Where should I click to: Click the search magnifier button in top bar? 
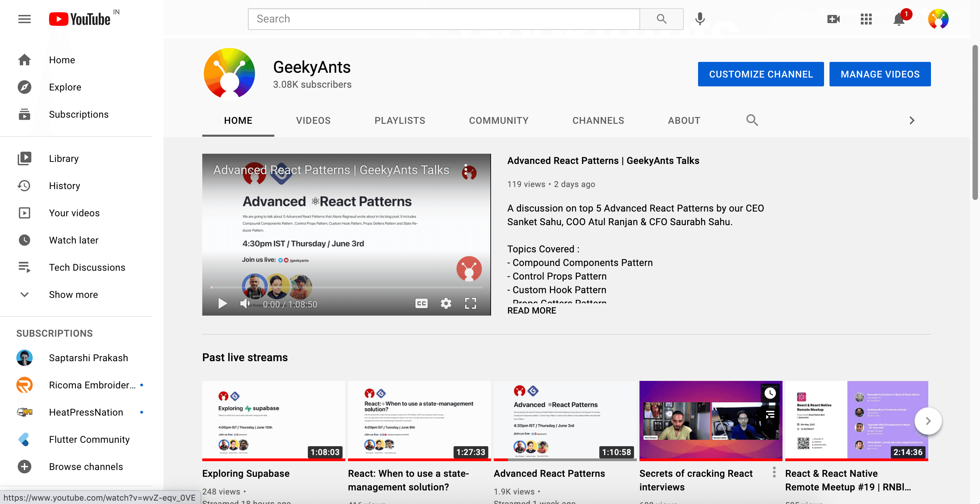661,19
